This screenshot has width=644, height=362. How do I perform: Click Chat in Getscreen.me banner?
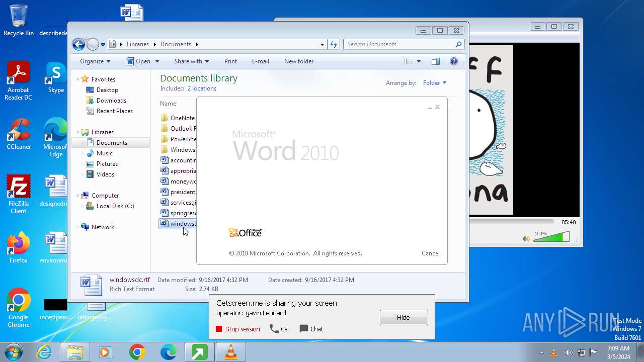tap(311, 329)
